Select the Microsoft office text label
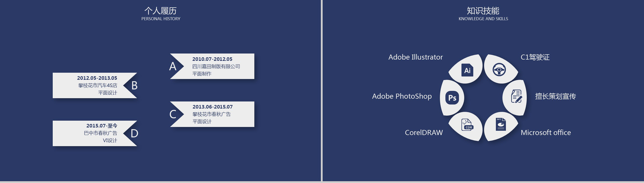This screenshot has width=644, height=183. pyautogui.click(x=546, y=133)
